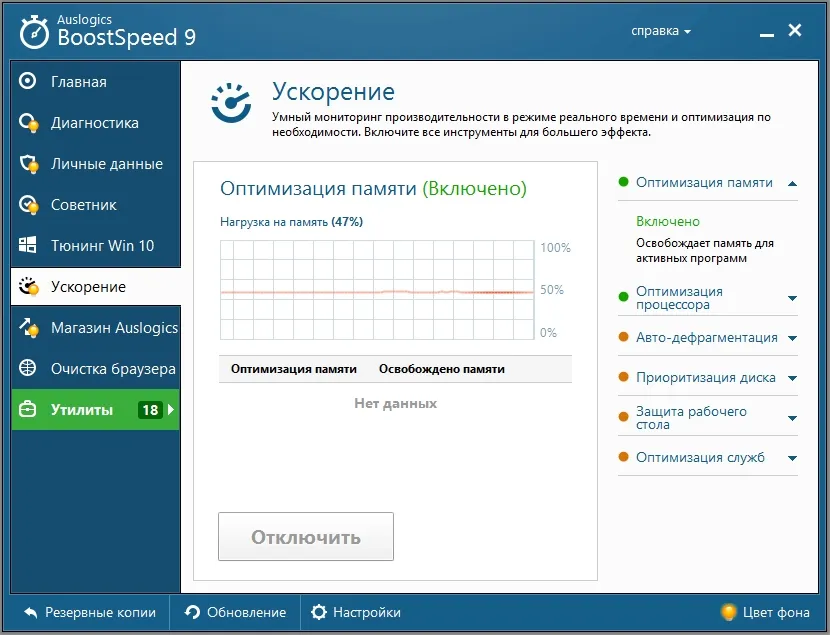
Task: Select Приоритизация диска in right panel
Action: (x=706, y=377)
